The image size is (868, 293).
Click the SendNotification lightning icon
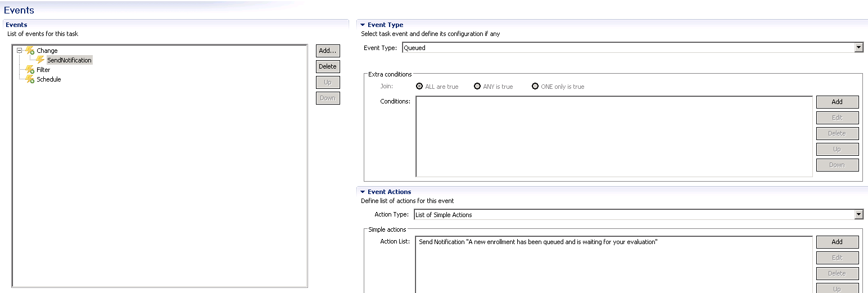click(x=40, y=60)
